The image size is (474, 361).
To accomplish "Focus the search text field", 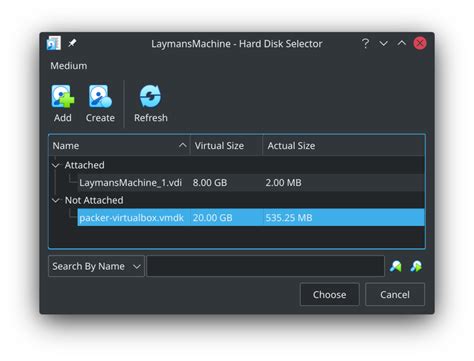I will point(266,266).
